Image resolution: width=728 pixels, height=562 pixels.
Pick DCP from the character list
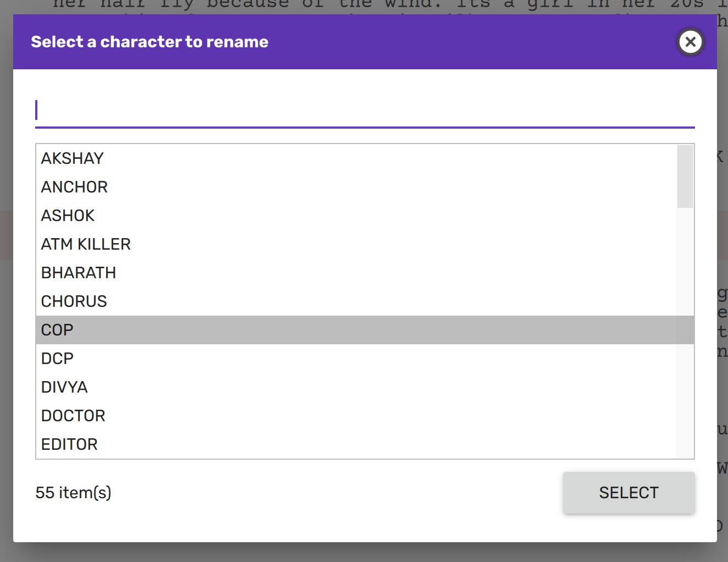57,359
